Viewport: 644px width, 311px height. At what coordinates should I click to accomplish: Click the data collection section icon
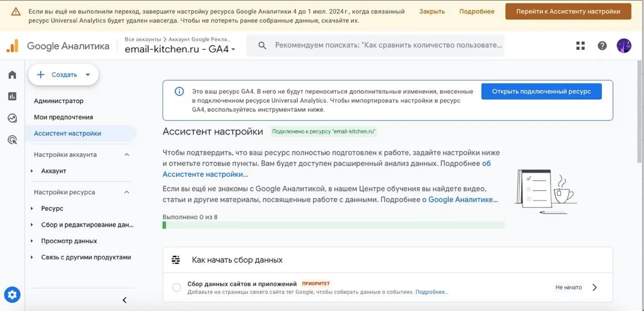176,260
